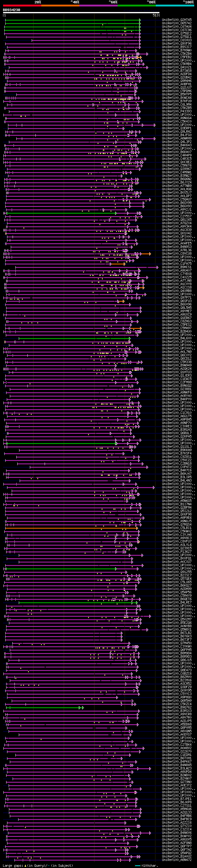Select hit label UniRef100_A1CIS8
Image resolution: width=197 pixels, height=868 pixels.
tap(177, 287)
